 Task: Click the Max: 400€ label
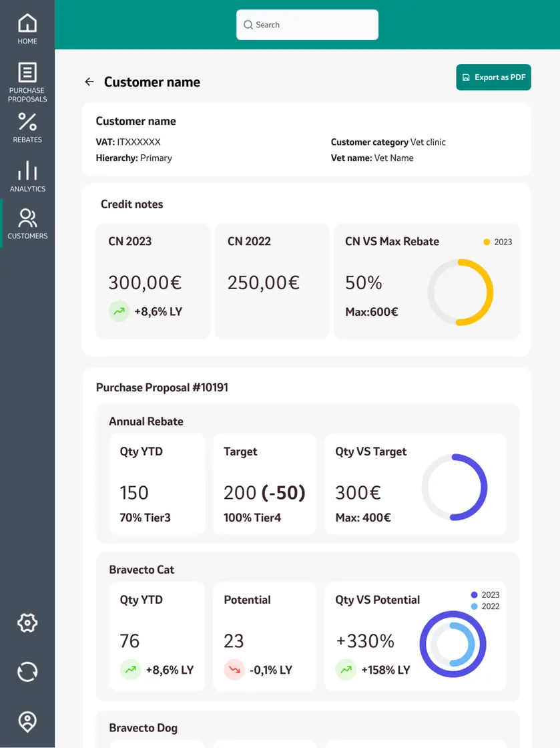click(x=363, y=518)
